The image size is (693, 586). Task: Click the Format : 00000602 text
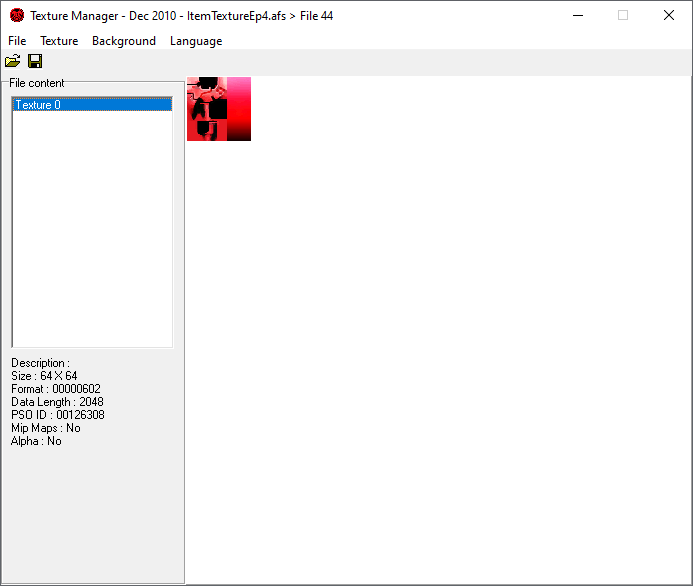tap(56, 389)
